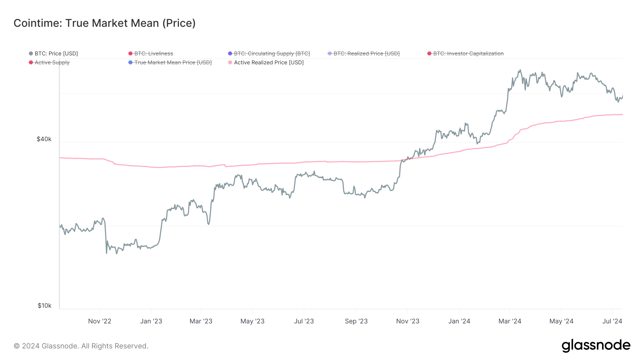644x362 pixels.
Task: Click the glassnode logo
Action: coord(596,346)
